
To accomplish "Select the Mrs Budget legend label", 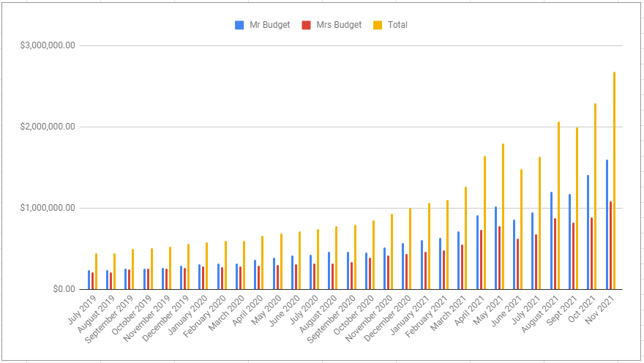I will point(340,25).
